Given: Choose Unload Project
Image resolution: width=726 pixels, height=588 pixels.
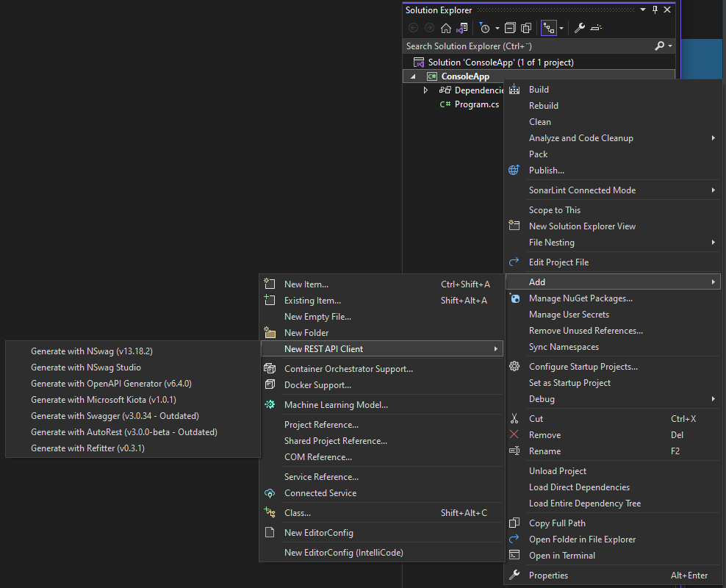Looking at the screenshot, I should [613, 471].
